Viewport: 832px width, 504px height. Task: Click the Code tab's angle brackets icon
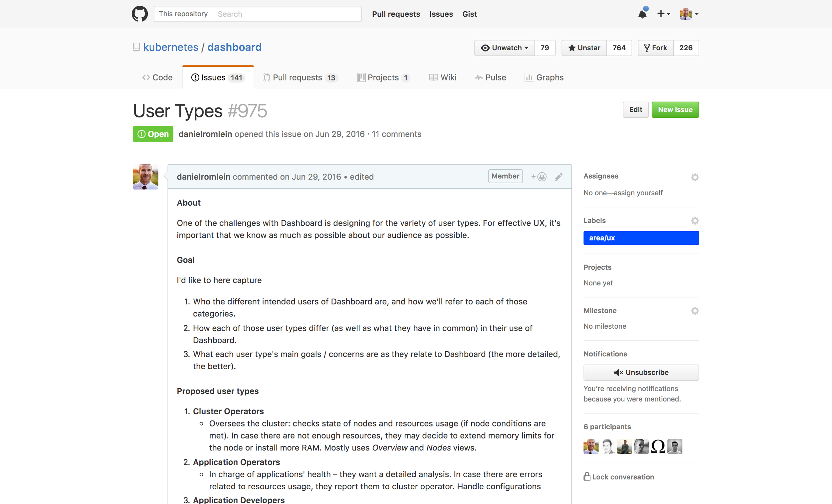point(146,77)
